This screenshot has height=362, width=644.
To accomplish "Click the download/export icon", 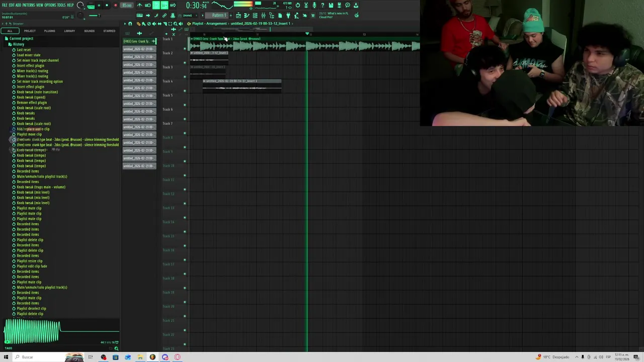I will pos(356,5).
